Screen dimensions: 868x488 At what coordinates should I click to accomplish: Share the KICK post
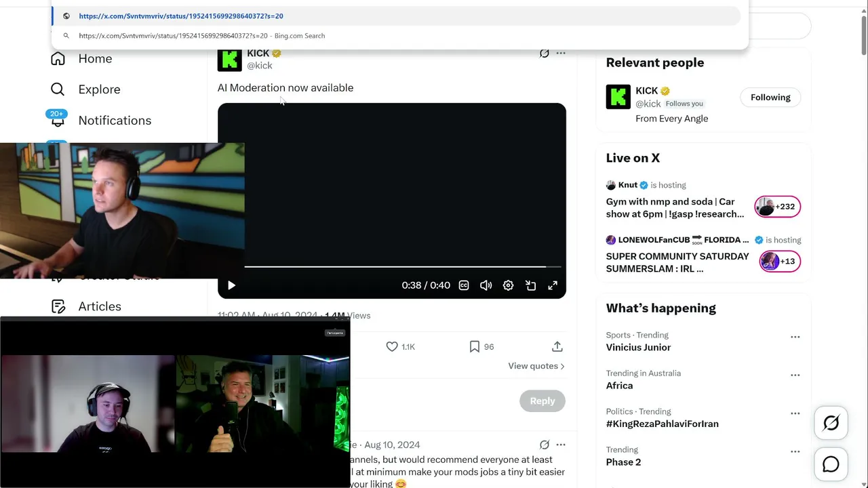pyautogui.click(x=557, y=346)
